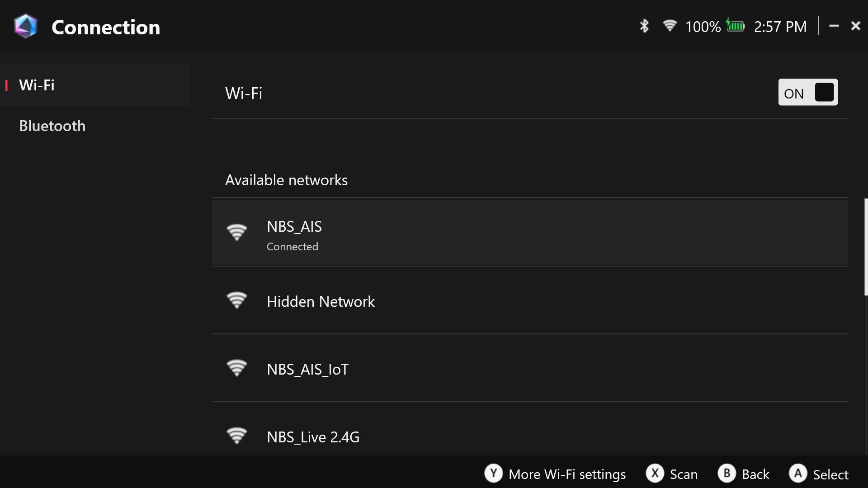868x488 pixels.
Task: Open the Wi-Fi sidebar tab
Action: [37, 85]
